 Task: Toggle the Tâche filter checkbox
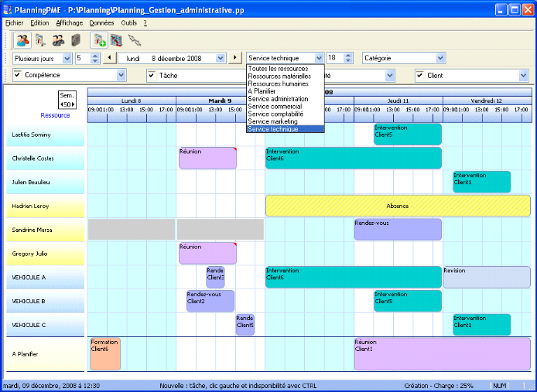pyautogui.click(x=152, y=74)
